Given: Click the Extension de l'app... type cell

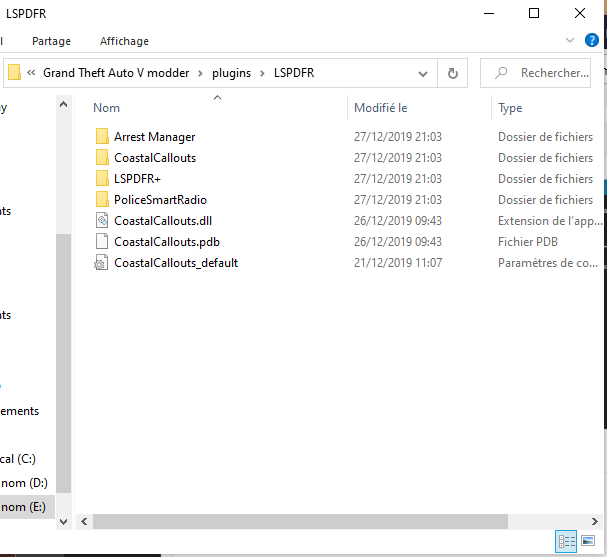Looking at the screenshot, I should (550, 221).
